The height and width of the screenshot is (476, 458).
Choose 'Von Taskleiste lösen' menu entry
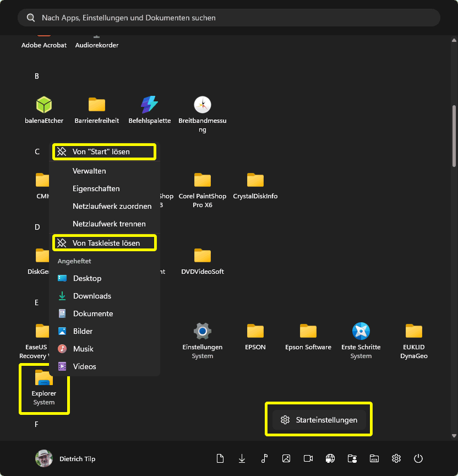[104, 243]
